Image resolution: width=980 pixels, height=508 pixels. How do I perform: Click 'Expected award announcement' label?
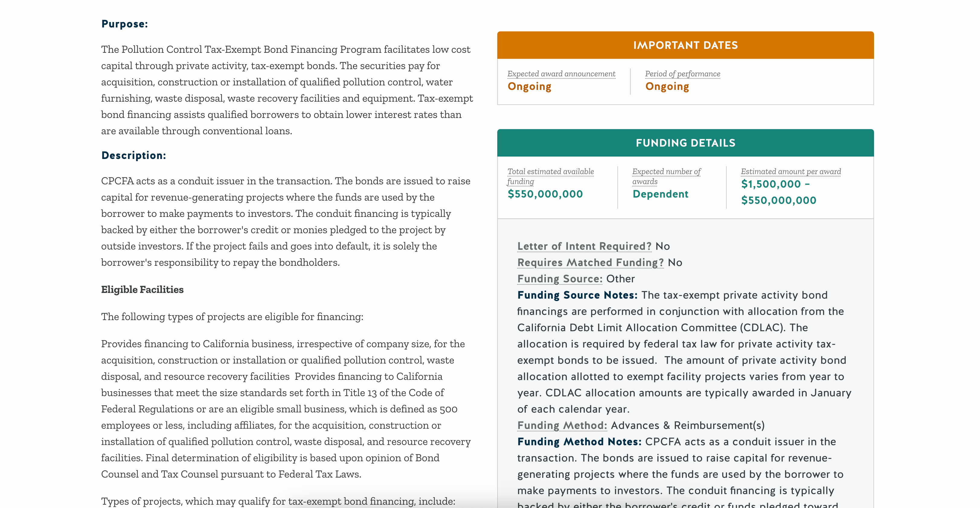coord(561,74)
